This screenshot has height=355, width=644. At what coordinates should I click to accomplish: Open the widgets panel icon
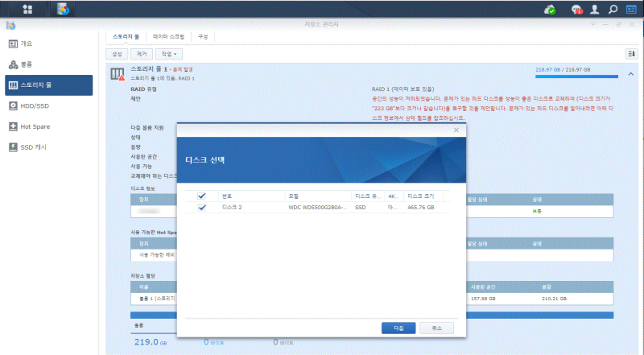point(631,9)
